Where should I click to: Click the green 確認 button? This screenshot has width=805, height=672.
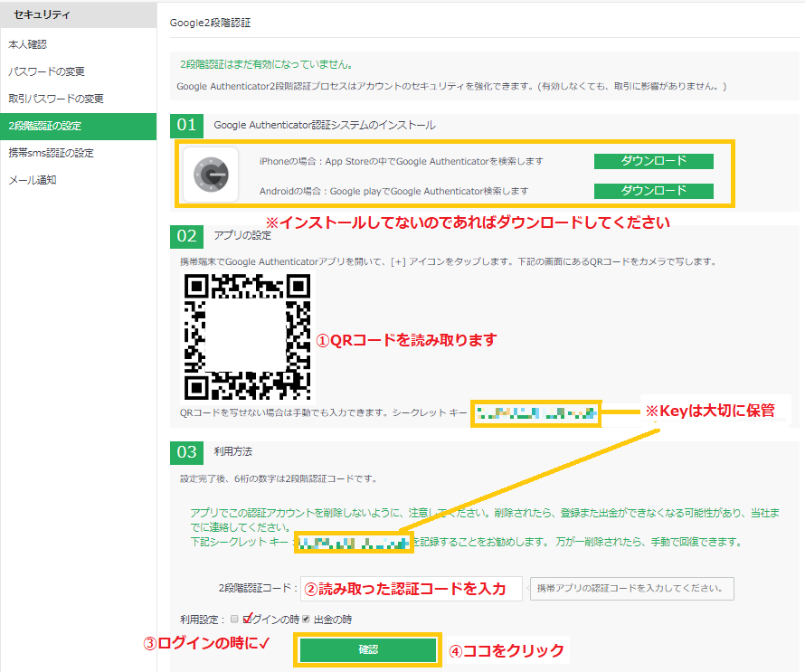tap(368, 650)
